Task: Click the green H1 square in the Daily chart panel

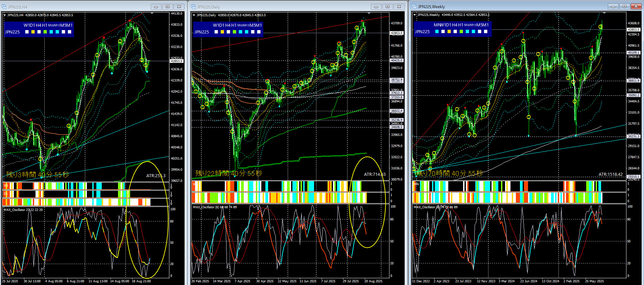Action: pyautogui.click(x=235, y=32)
